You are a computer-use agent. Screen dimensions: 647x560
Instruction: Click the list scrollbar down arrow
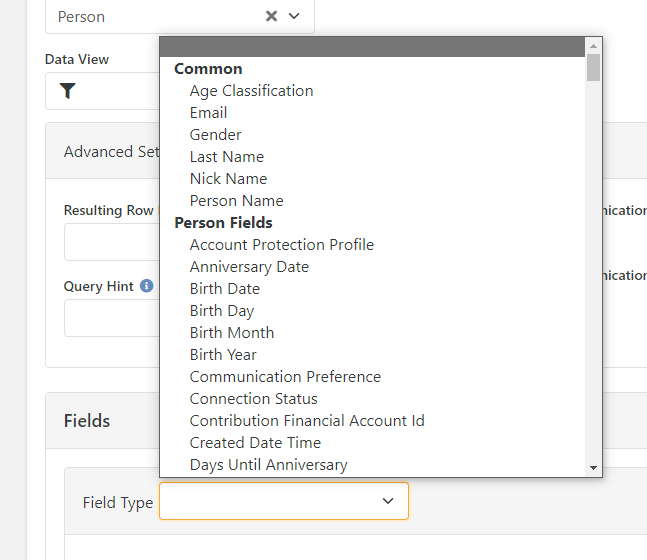593,468
